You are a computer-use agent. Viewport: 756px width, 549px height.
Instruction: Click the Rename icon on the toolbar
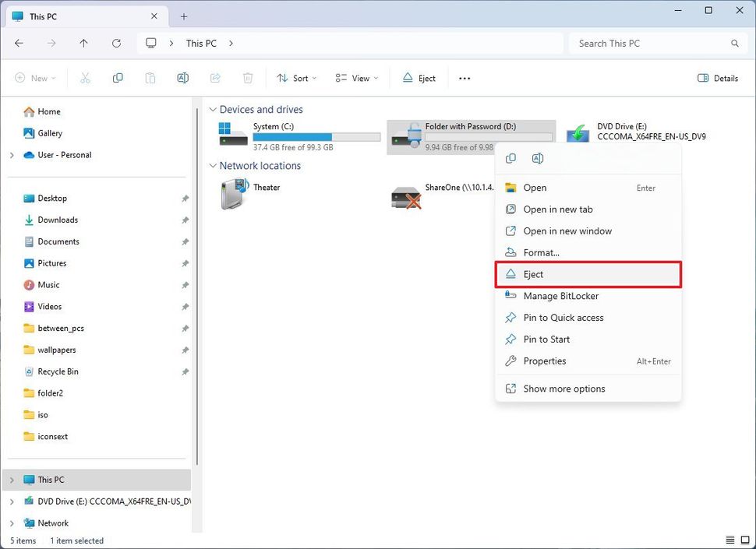click(182, 78)
